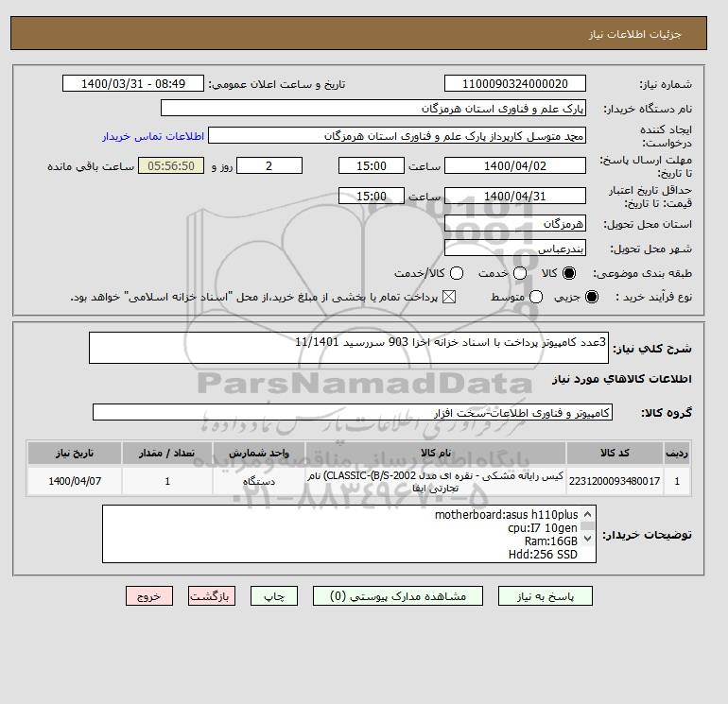Click the goods group field کامپیوتر و فناوری

pos(353,412)
